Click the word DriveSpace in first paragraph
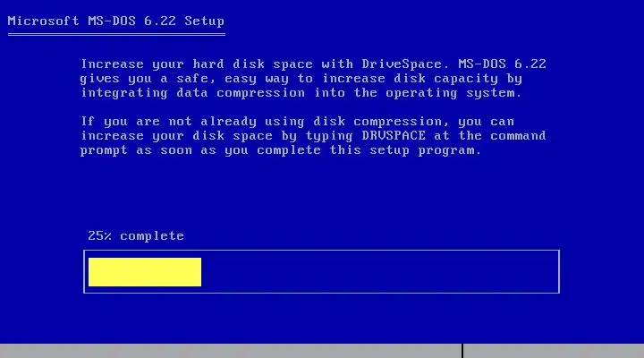This screenshot has width=644, height=358. pos(402,64)
